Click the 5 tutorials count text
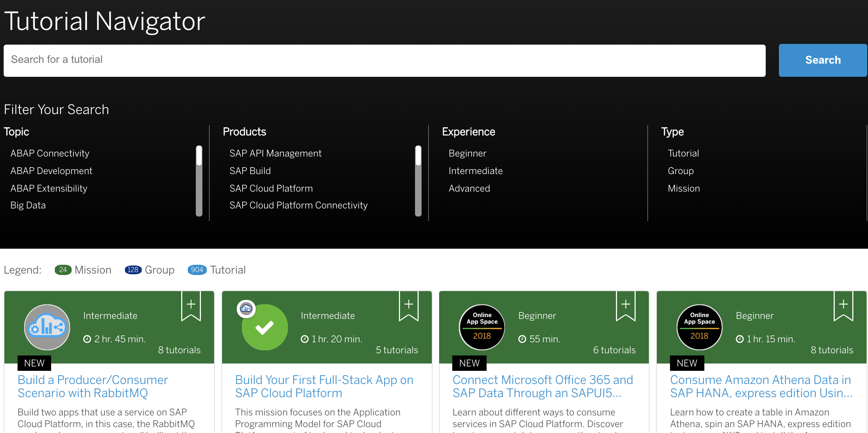868x433 pixels. point(397,350)
